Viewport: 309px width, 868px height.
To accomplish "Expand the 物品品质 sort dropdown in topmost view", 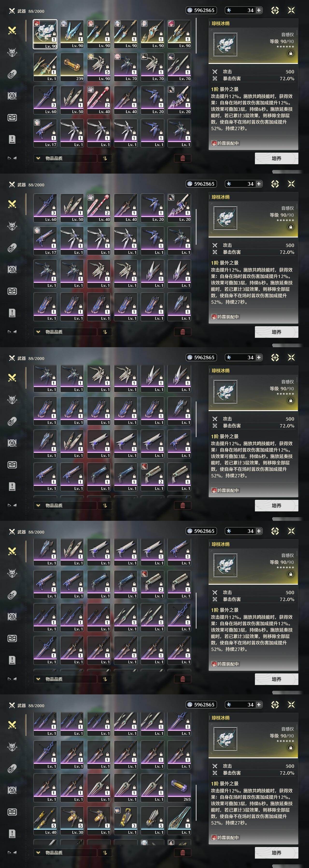I will point(65,158).
